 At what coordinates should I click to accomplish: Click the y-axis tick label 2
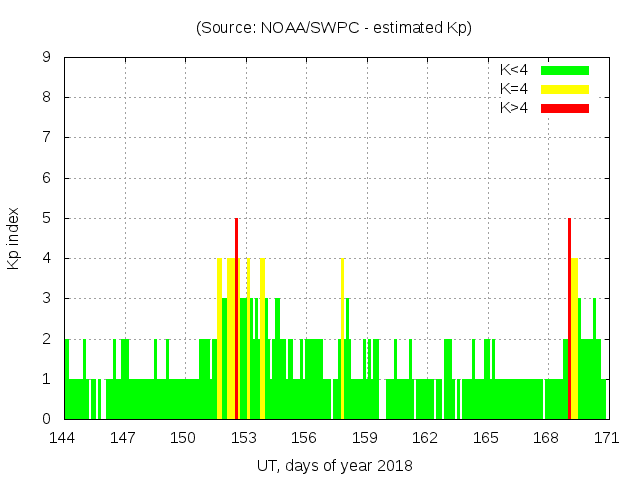46,339
